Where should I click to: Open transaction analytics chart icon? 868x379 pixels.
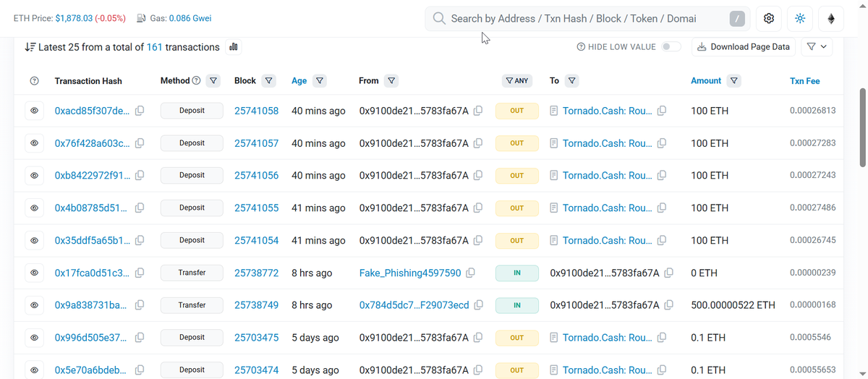click(234, 47)
